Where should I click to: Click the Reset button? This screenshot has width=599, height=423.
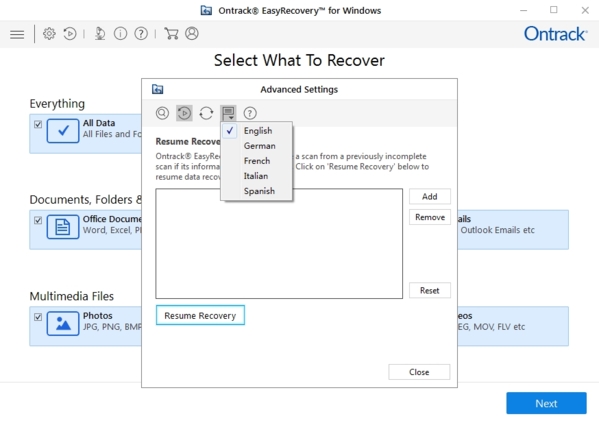[x=430, y=290]
